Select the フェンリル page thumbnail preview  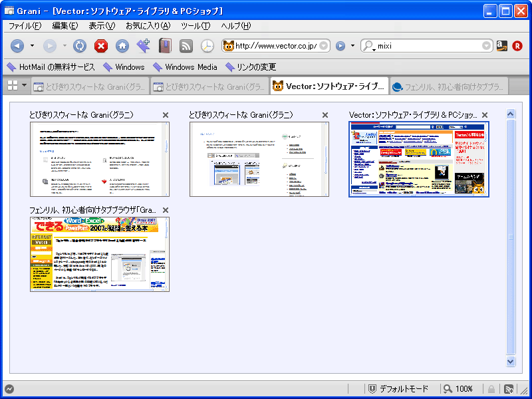coord(100,254)
